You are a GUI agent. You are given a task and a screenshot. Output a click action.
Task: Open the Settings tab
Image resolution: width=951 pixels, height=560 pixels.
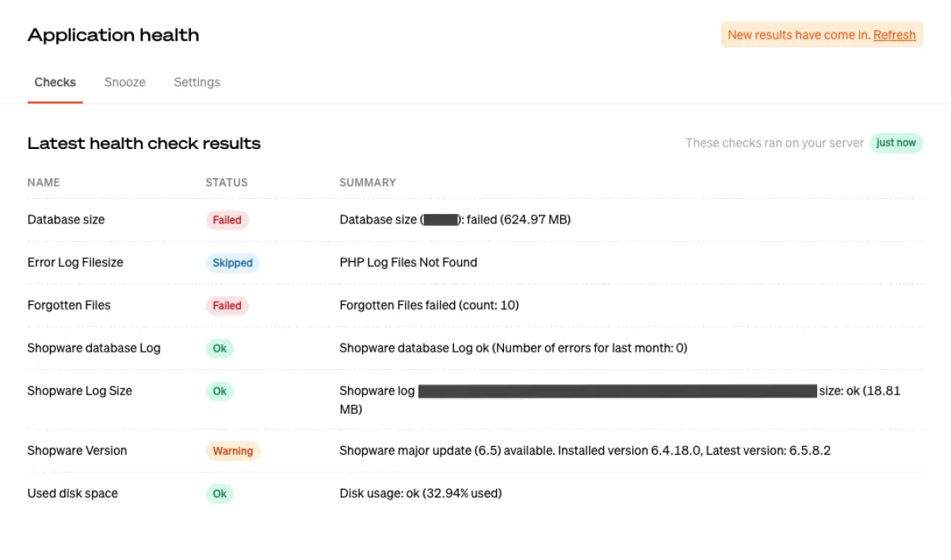click(197, 82)
